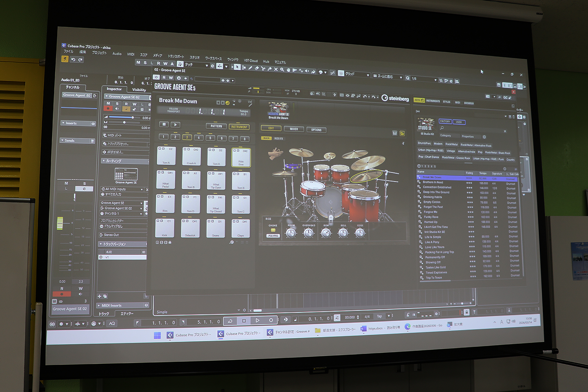This screenshot has width=588, height=392.
Task: Click the Windows Start icon
Action: [157, 335]
